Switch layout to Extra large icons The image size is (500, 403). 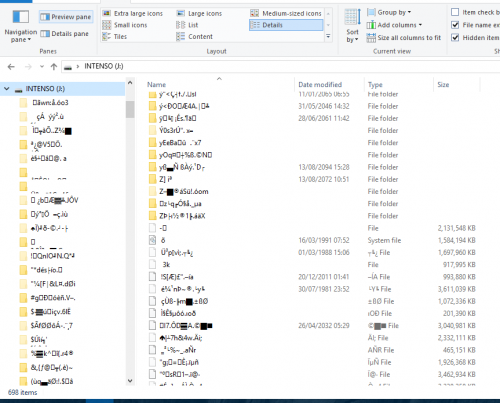tap(132, 14)
